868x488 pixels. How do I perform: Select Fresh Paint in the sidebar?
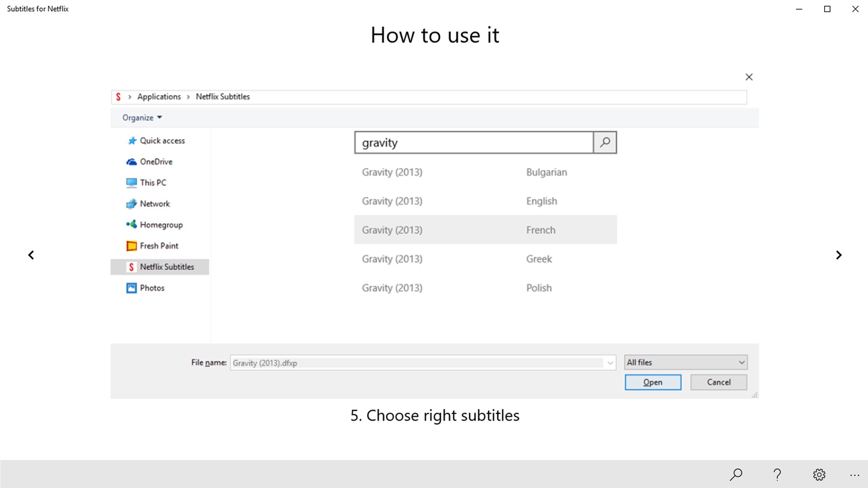pyautogui.click(x=158, y=246)
